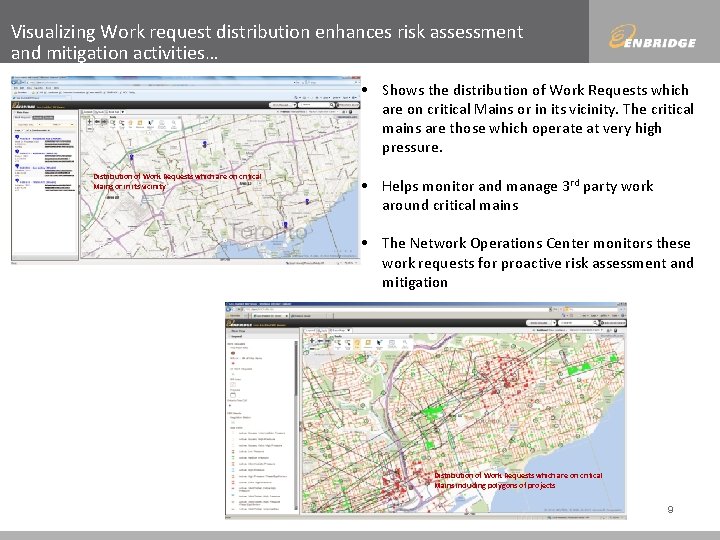Click rightmost header button in top screenshot
The height and width of the screenshot is (540, 720).
tap(348, 105)
